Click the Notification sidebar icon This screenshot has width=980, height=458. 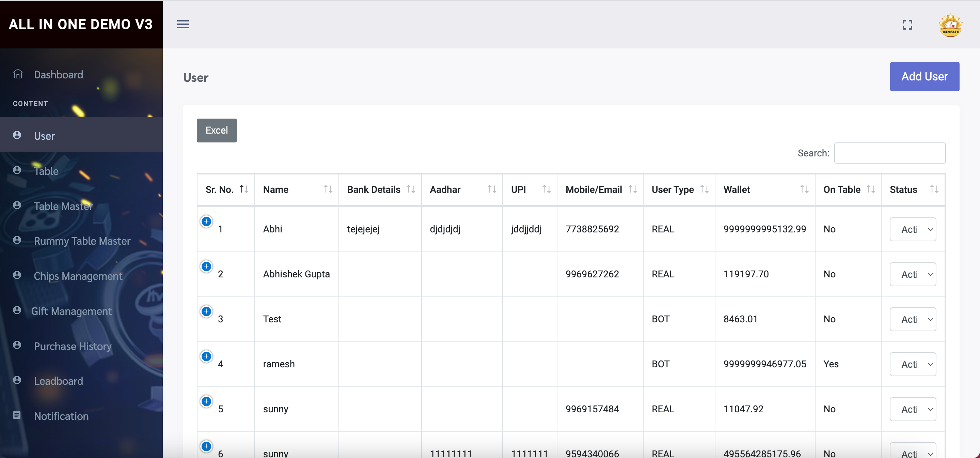[x=17, y=415]
